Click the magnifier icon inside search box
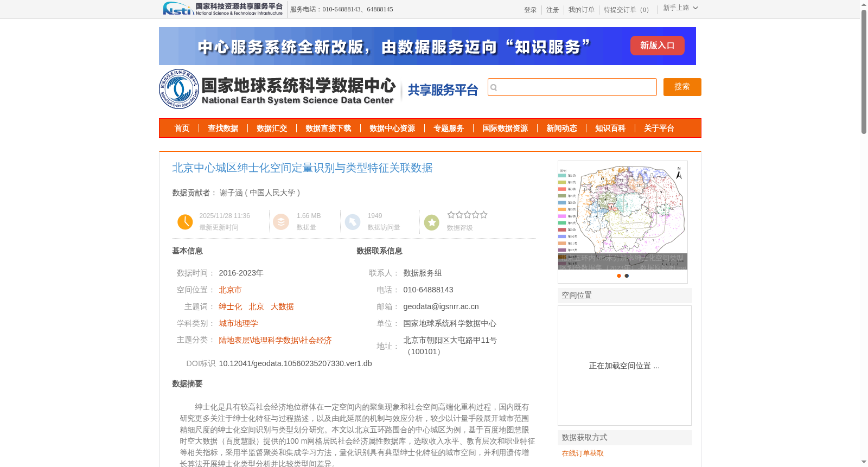The image size is (868, 467). coord(494,87)
